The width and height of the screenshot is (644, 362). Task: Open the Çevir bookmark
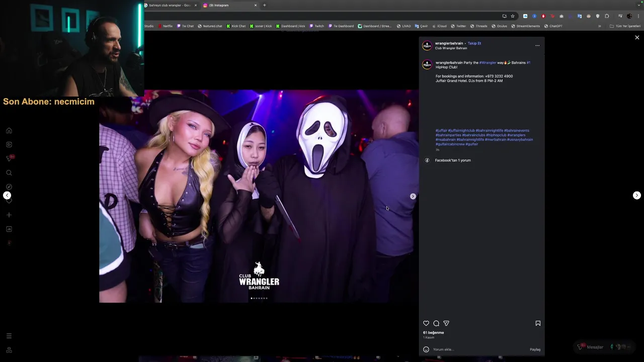coord(421,26)
